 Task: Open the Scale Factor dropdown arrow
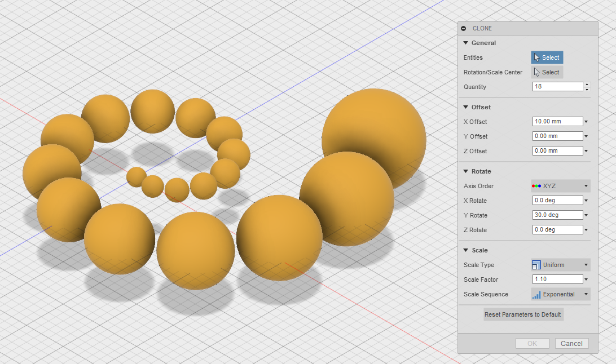[x=586, y=279]
